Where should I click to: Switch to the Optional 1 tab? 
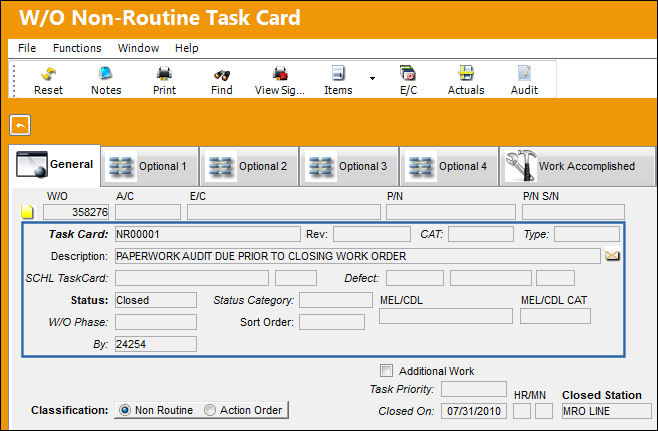click(149, 166)
